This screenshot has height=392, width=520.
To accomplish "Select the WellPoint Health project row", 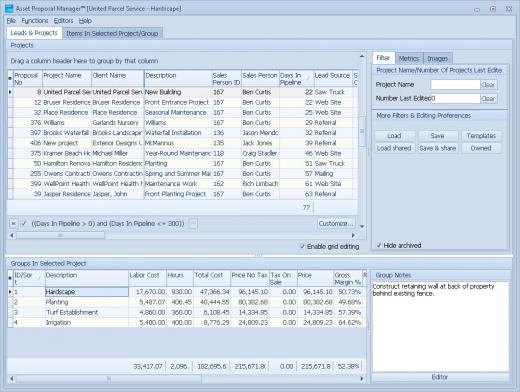I will click(x=183, y=184).
